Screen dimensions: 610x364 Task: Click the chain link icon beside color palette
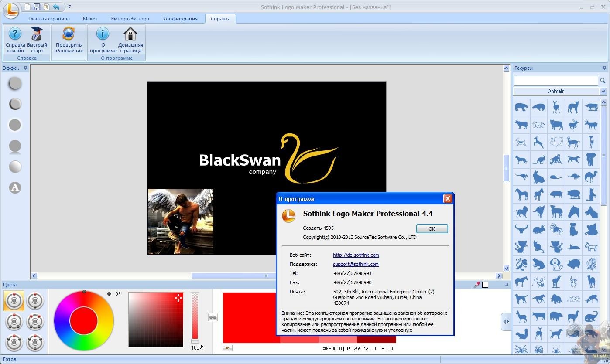tap(213, 318)
